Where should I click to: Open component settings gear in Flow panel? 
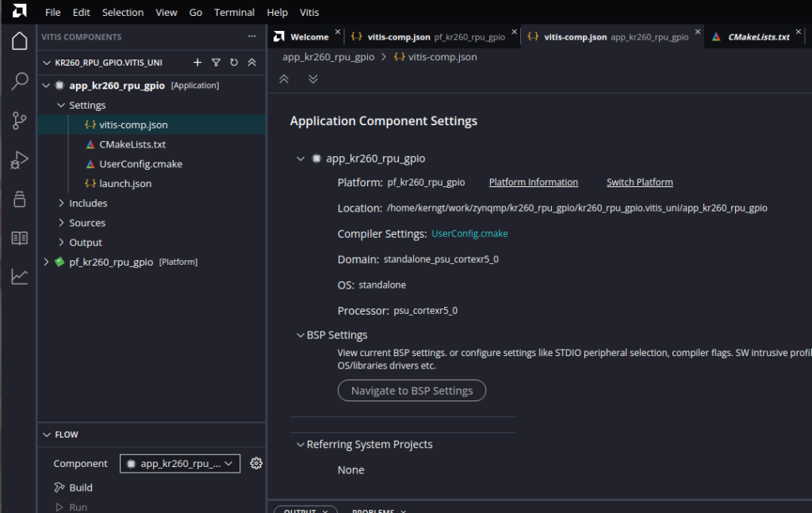tap(256, 463)
